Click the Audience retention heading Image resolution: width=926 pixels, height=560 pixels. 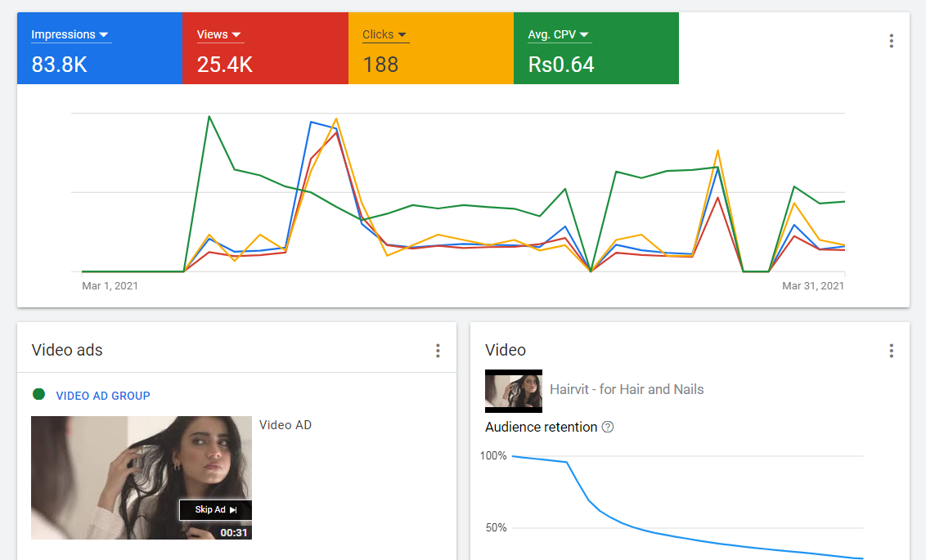pos(541,427)
